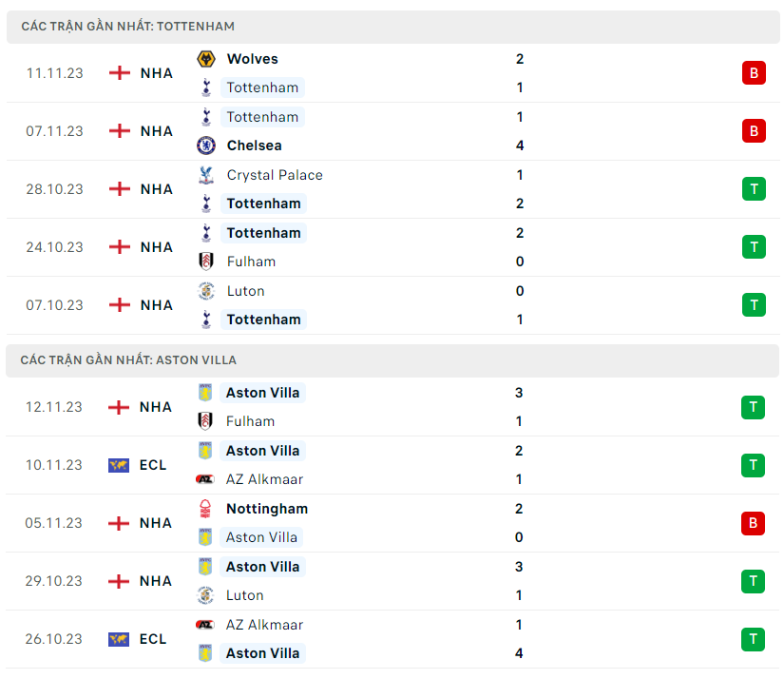Click red B badge for Nottingham match

click(754, 523)
